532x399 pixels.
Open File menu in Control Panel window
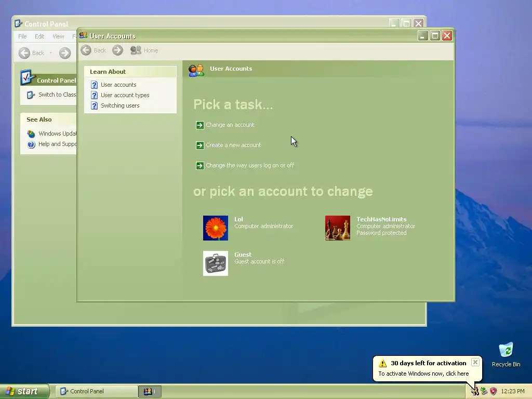coord(22,36)
